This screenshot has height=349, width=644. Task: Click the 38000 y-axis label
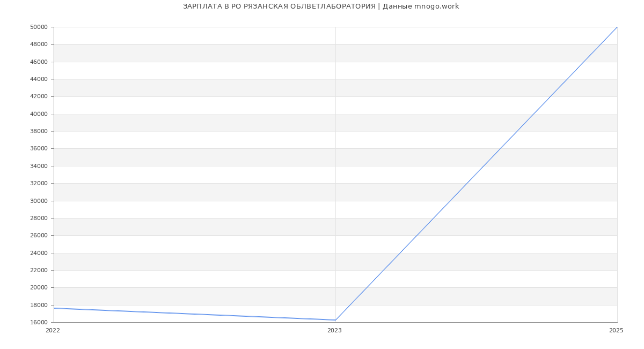click(39, 131)
